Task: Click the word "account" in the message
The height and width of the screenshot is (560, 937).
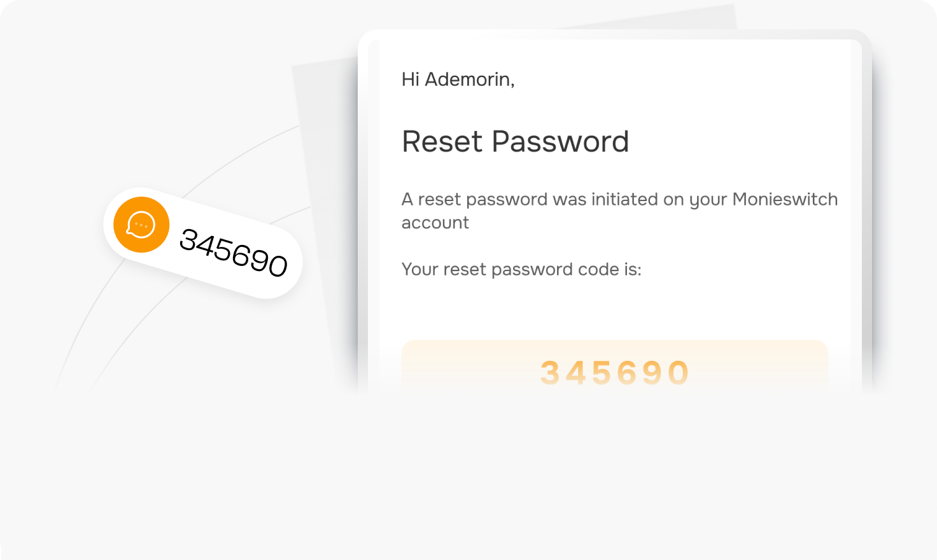Action: [x=435, y=223]
